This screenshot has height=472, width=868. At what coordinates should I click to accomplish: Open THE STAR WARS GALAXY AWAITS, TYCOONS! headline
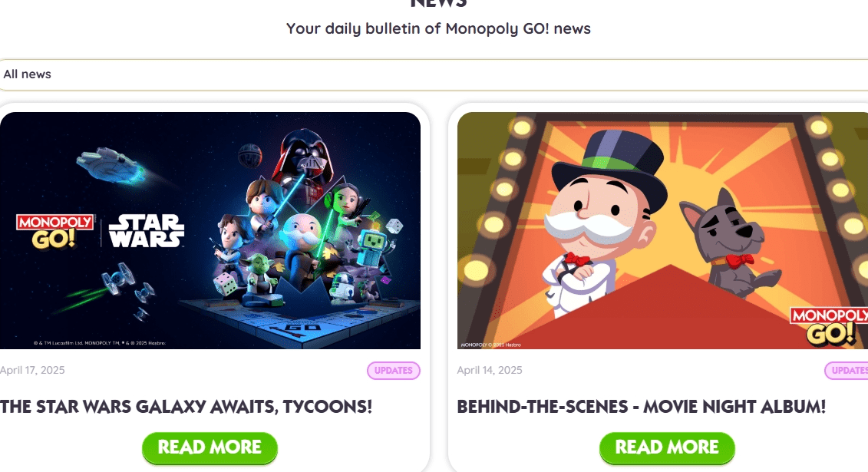186,407
